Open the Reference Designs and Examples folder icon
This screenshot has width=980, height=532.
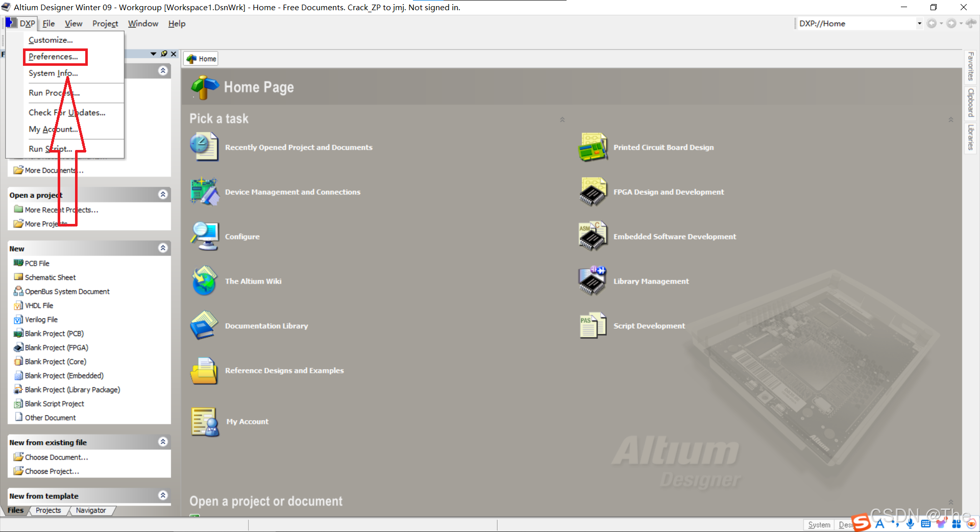click(x=204, y=370)
